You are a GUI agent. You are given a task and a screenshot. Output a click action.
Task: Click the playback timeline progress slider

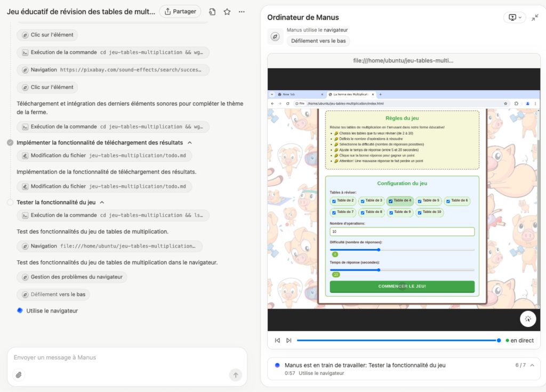pos(399,340)
